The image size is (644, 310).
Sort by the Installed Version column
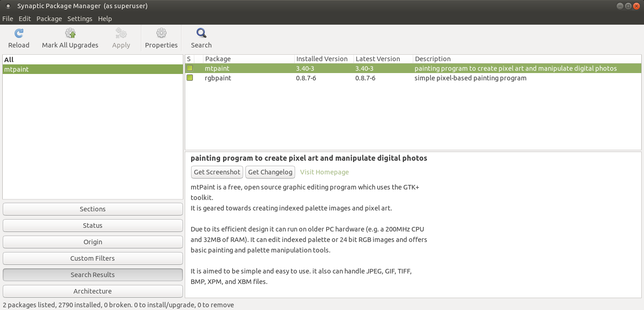pos(322,59)
